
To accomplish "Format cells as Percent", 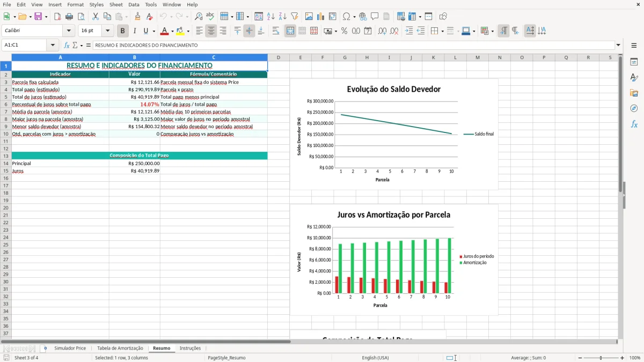I will coord(344,31).
